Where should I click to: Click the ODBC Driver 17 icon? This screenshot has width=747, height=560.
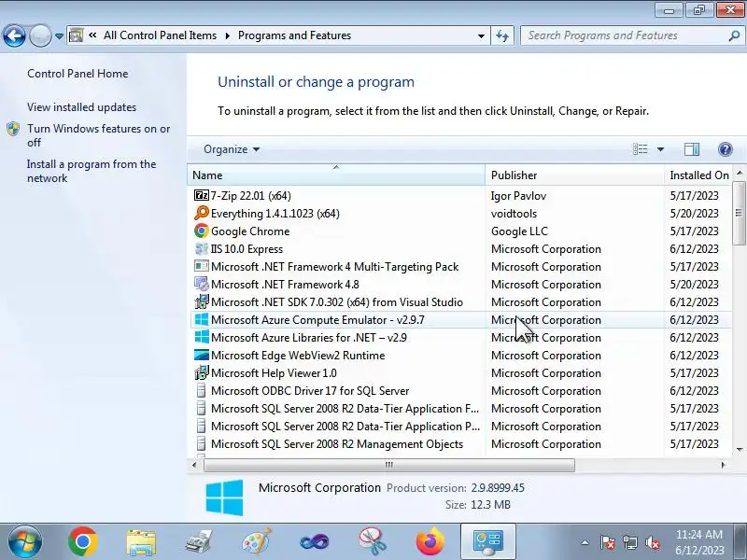click(x=202, y=390)
